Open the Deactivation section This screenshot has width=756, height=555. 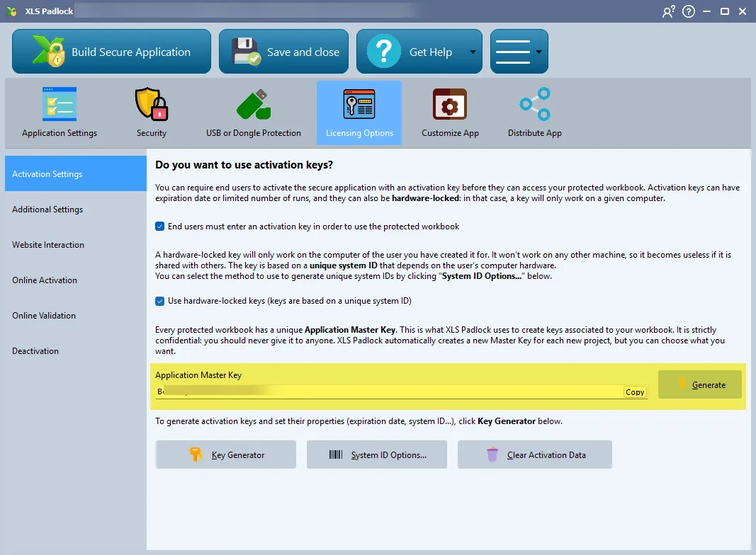pos(76,350)
